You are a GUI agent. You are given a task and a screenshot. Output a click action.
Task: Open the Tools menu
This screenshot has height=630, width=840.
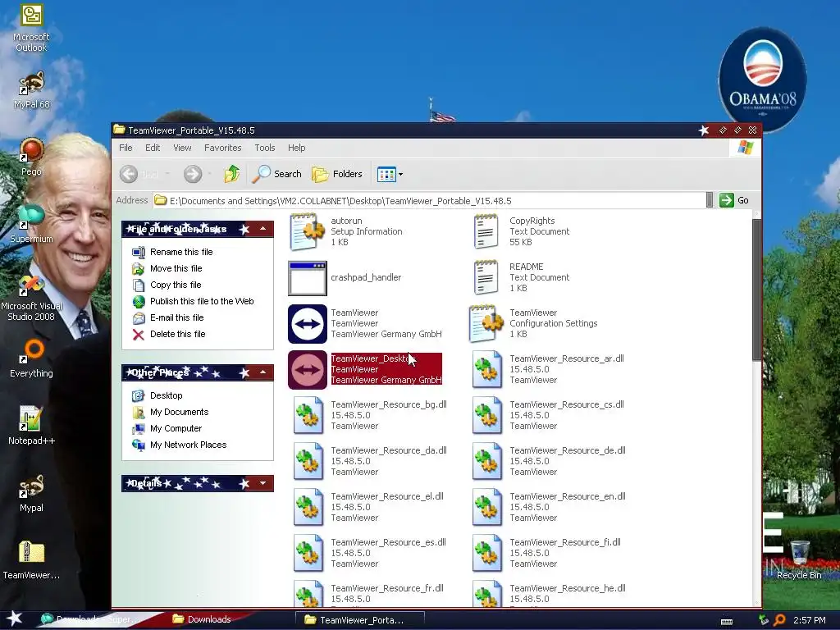point(265,148)
